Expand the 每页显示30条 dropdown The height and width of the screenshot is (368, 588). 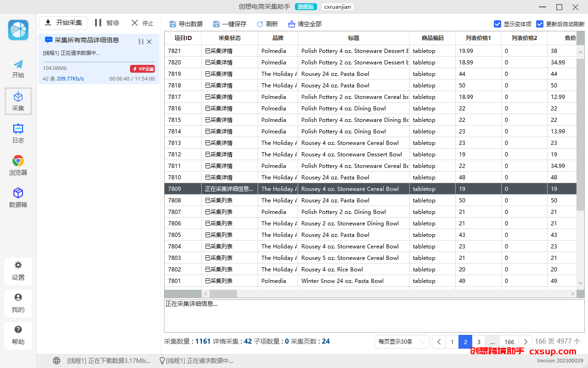pyautogui.click(x=402, y=341)
